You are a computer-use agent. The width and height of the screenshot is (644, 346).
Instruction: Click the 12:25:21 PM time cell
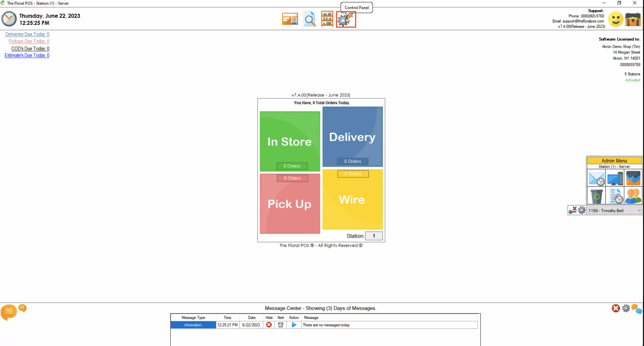227,325
